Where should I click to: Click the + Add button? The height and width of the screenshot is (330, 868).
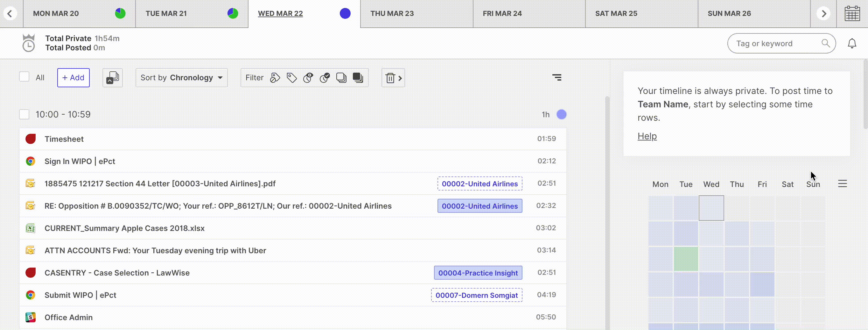pos(73,78)
